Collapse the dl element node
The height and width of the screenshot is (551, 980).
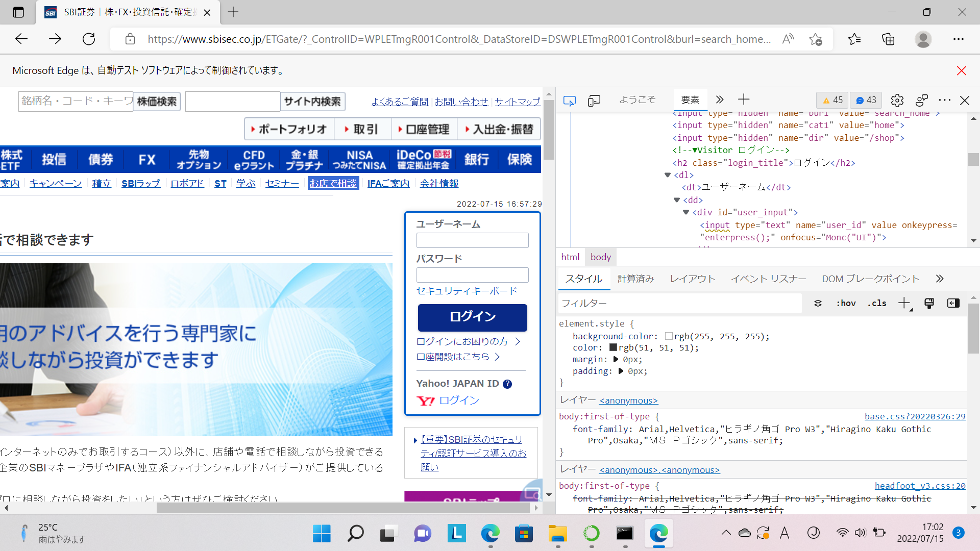pos(668,175)
